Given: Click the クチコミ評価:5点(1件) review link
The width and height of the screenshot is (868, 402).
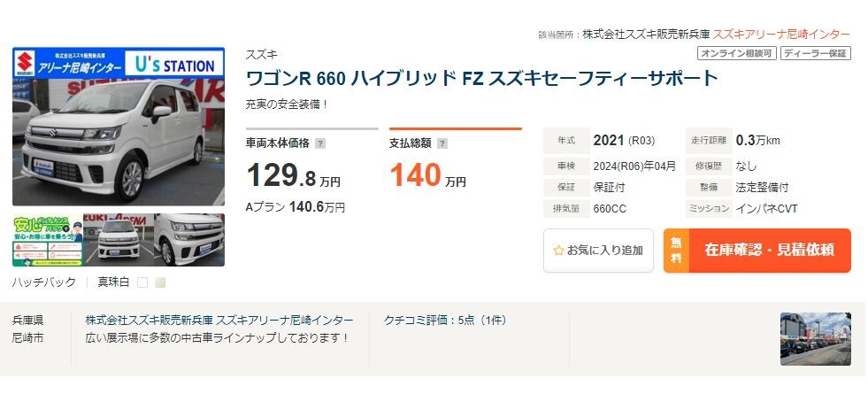Looking at the screenshot, I should click(445, 320).
